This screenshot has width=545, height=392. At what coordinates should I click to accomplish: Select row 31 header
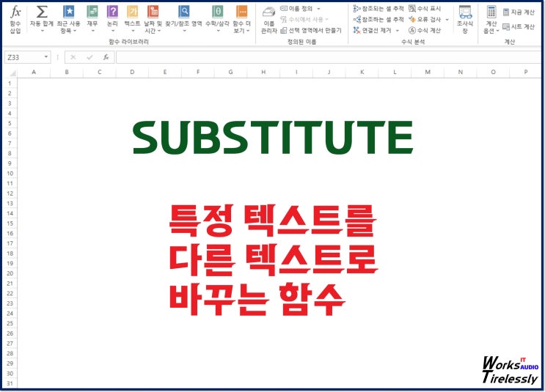[10, 384]
